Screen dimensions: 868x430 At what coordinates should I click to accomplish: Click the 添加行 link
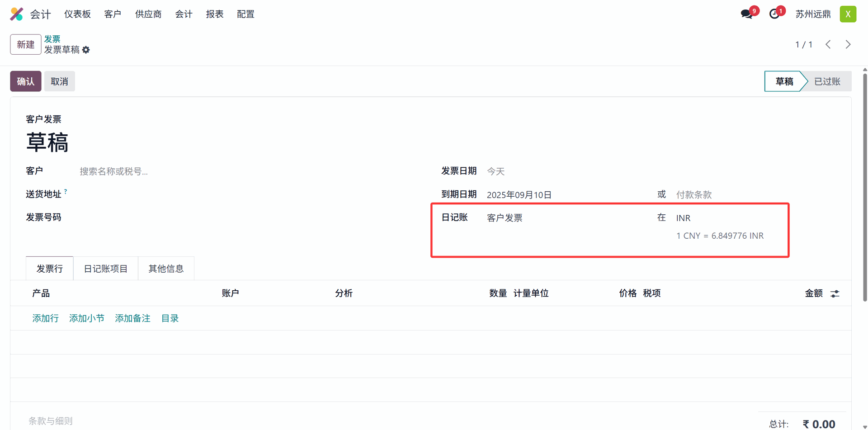45,318
